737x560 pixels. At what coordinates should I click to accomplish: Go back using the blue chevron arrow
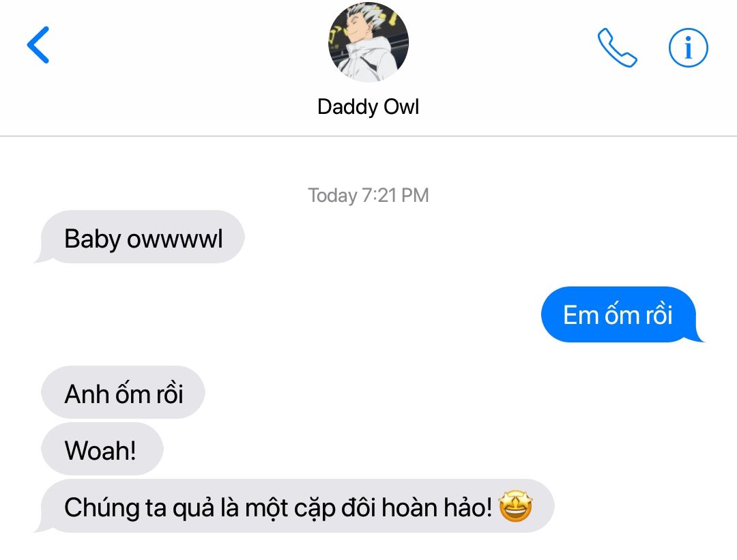pos(38,44)
